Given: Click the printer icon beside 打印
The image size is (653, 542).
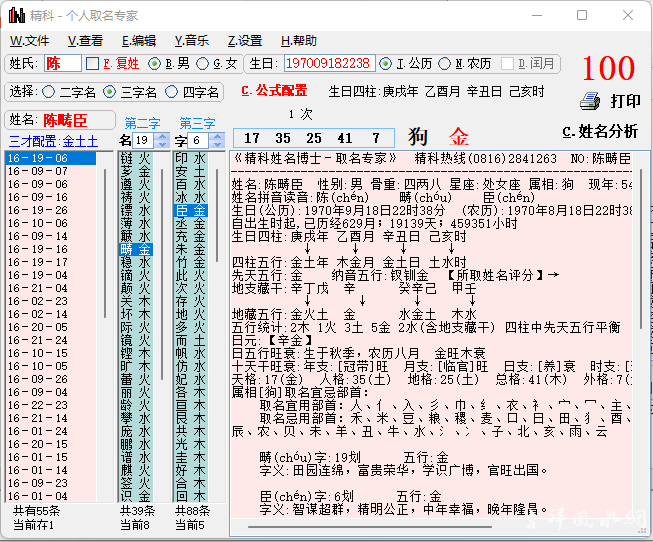Looking at the screenshot, I should tap(590, 101).
